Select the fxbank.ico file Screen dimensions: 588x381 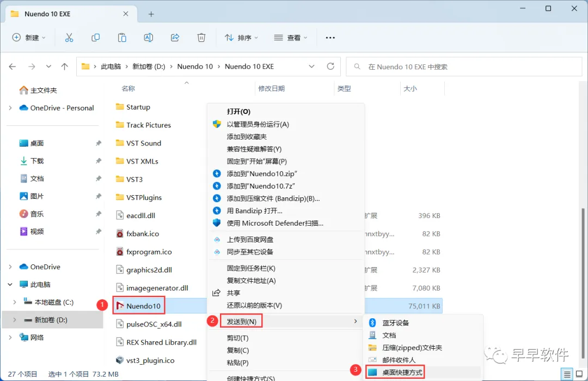(x=138, y=233)
